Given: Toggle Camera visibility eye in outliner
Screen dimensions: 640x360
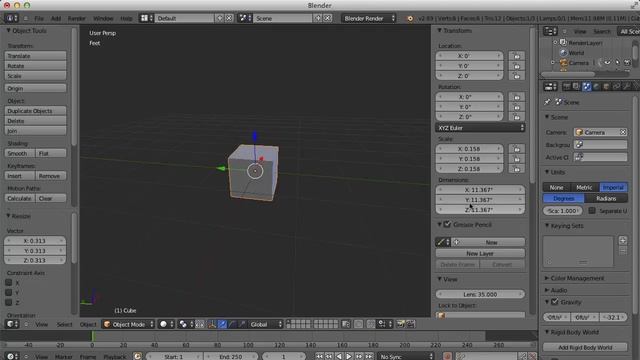Looking at the screenshot, I should click(x=607, y=62).
